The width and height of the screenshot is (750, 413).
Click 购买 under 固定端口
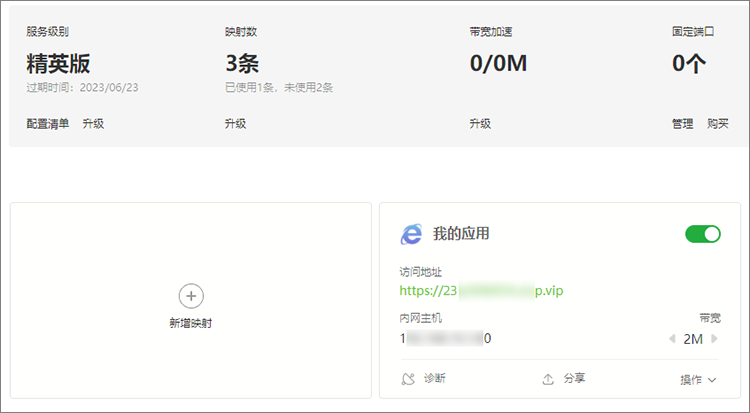pyautogui.click(x=718, y=124)
